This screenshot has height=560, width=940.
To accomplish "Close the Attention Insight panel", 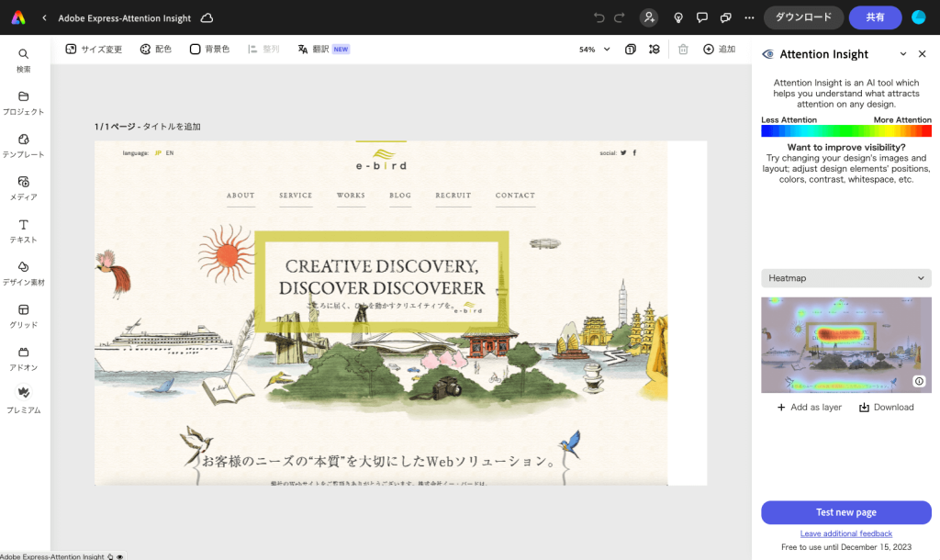I will coord(922,54).
